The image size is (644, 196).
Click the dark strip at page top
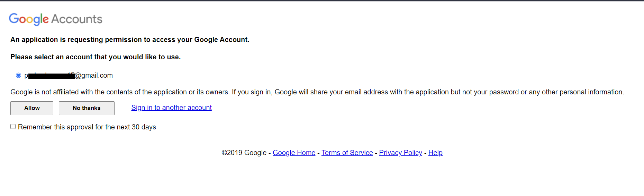322,1
